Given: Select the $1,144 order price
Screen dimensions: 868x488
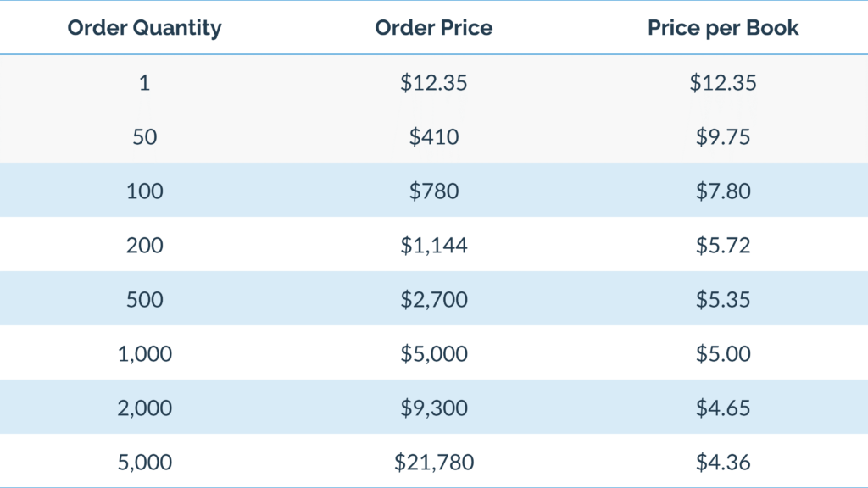Looking at the screenshot, I should (x=433, y=245).
